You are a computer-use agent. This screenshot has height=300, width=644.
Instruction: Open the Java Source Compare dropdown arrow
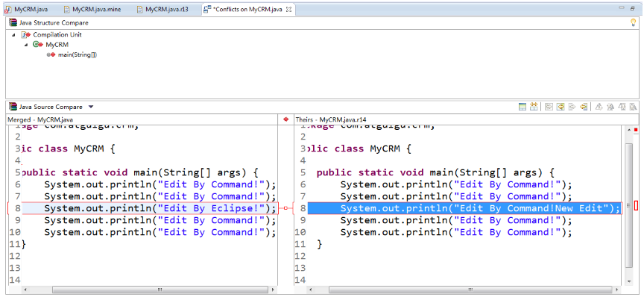(91, 107)
